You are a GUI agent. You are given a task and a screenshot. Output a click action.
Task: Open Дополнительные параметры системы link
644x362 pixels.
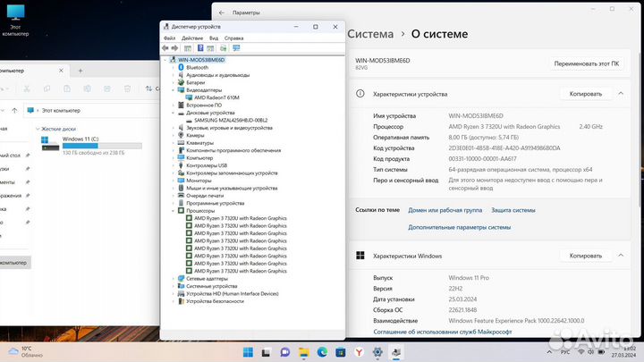459,227
